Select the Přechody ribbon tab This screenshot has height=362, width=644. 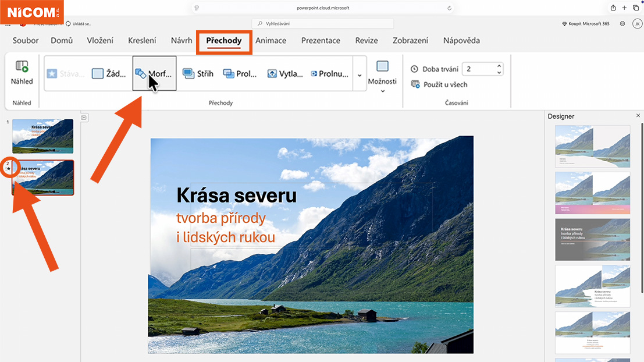tap(224, 41)
